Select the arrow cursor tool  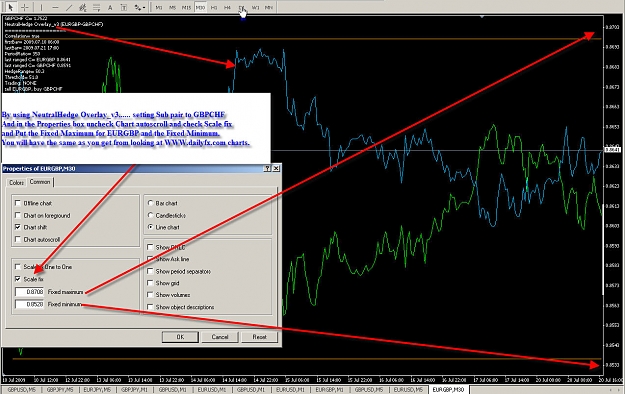pyautogui.click(x=11, y=7)
